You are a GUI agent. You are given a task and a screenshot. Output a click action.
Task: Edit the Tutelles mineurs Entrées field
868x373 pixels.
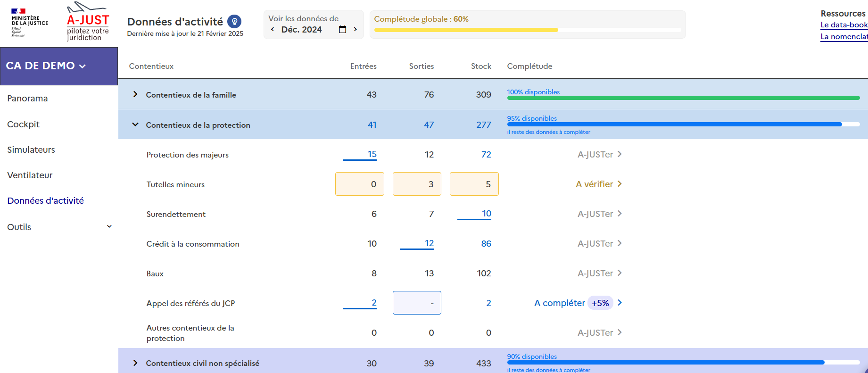(359, 184)
